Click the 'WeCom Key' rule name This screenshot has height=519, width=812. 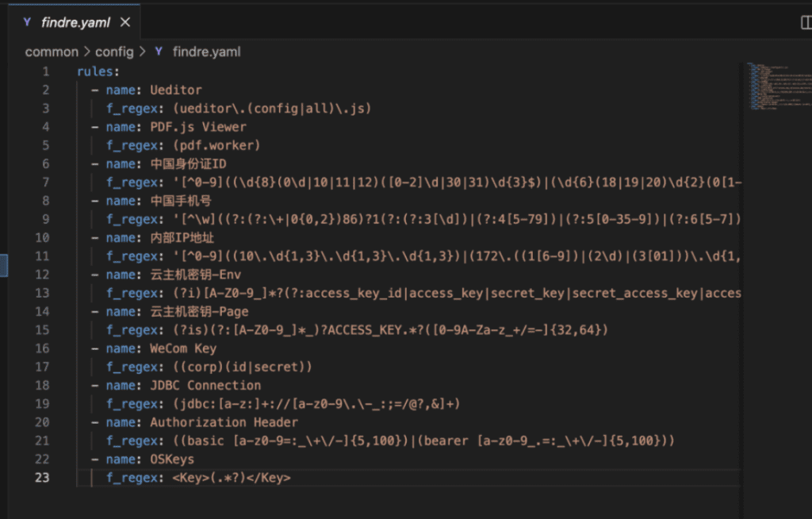[183, 348]
